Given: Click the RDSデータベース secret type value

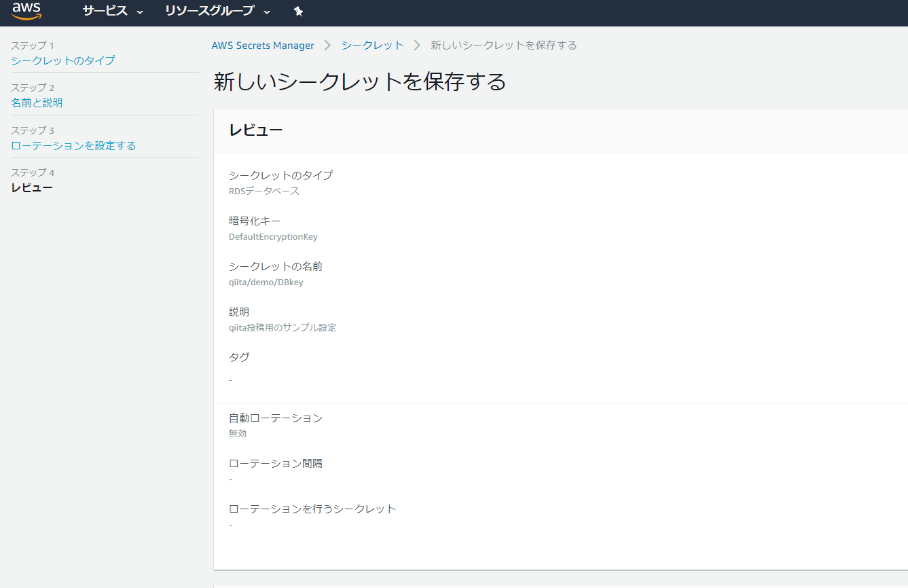Looking at the screenshot, I should click(263, 191).
